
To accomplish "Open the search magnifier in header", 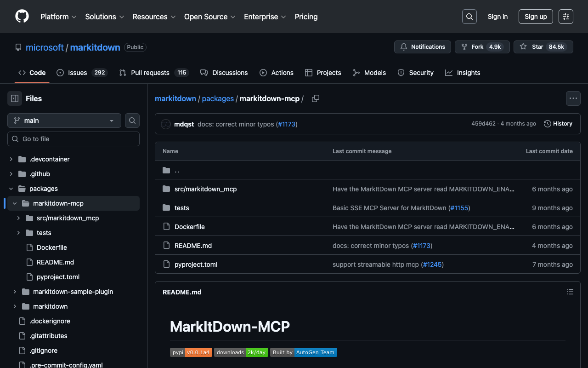I will 469,17.
